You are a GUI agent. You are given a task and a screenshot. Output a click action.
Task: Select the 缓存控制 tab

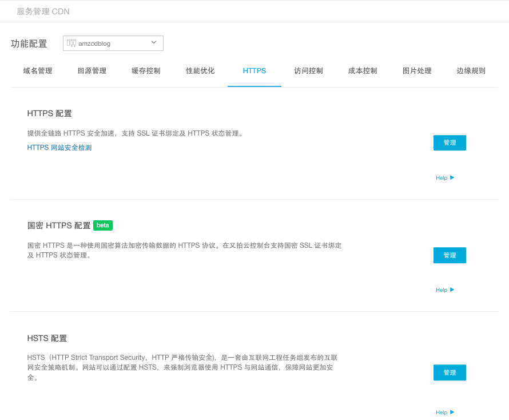point(146,71)
